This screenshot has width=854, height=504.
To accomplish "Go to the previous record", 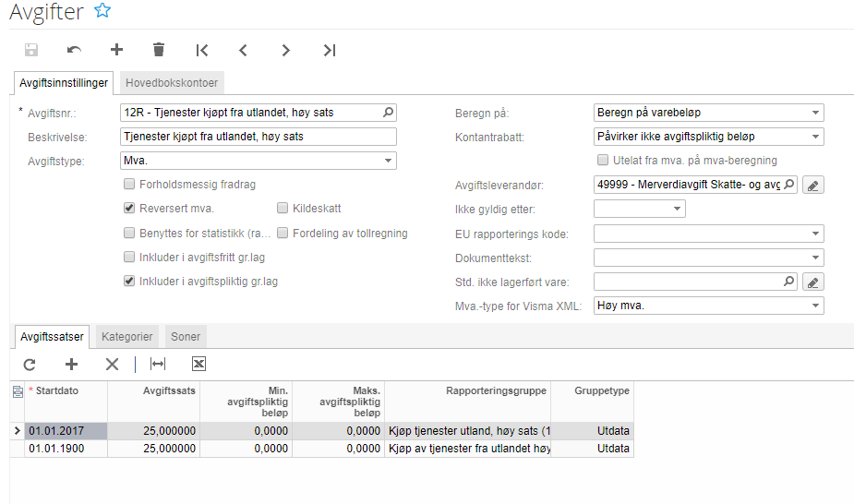I will [244, 50].
